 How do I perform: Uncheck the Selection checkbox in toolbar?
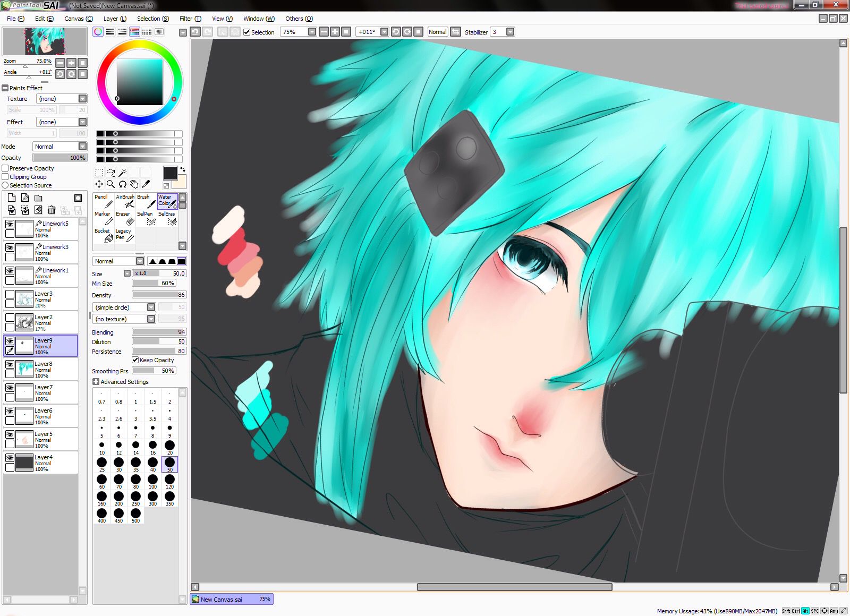point(247,32)
